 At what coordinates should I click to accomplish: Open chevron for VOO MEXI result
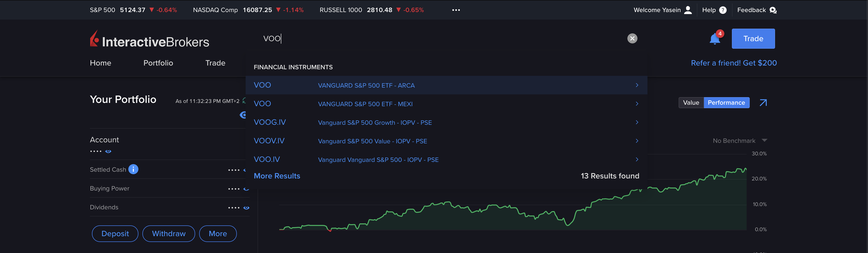[x=637, y=104]
